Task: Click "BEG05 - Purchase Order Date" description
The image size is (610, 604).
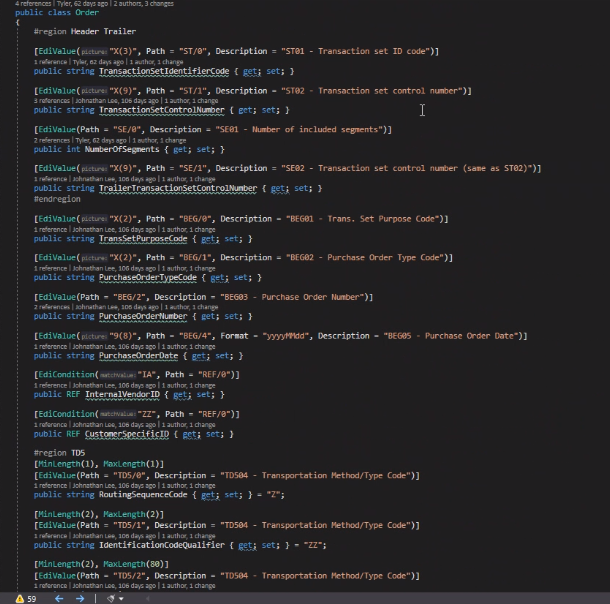Action: (x=450, y=336)
